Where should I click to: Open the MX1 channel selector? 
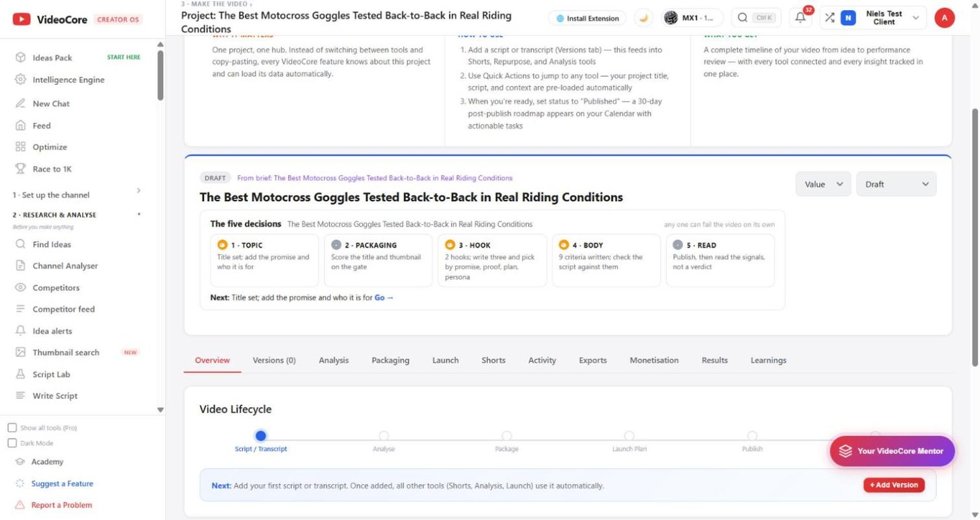pos(693,18)
